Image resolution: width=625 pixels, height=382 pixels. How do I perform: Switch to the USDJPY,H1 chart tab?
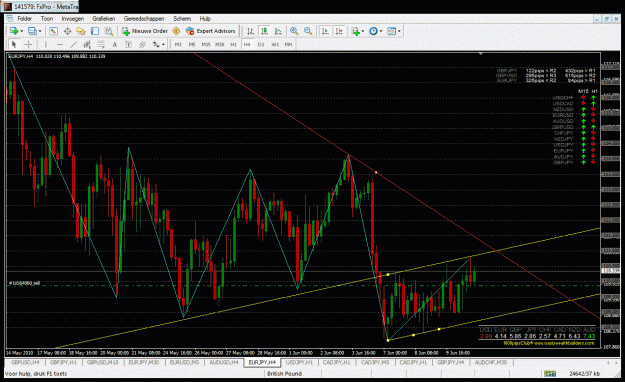(x=299, y=362)
